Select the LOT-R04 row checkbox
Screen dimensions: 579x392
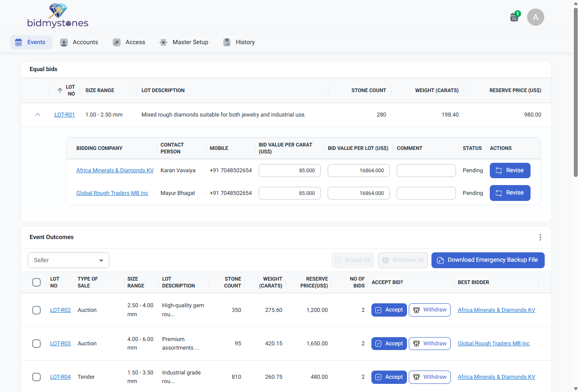tap(36, 377)
